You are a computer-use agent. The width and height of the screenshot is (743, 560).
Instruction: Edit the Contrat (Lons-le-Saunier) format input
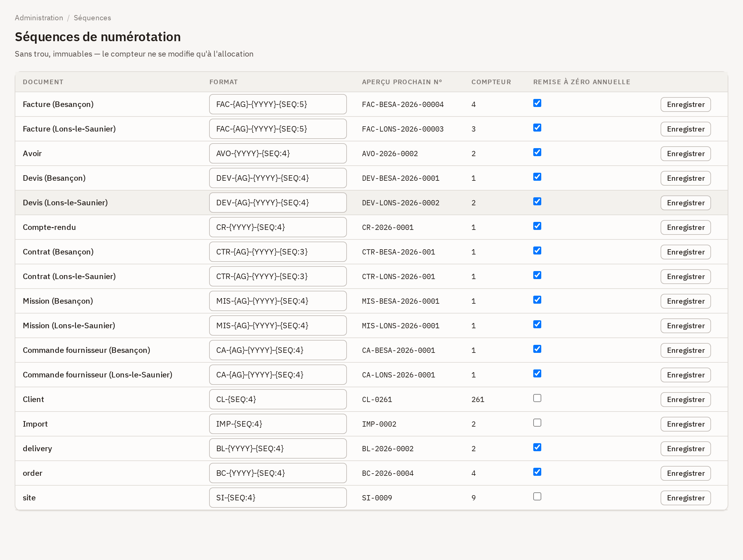[x=278, y=277]
